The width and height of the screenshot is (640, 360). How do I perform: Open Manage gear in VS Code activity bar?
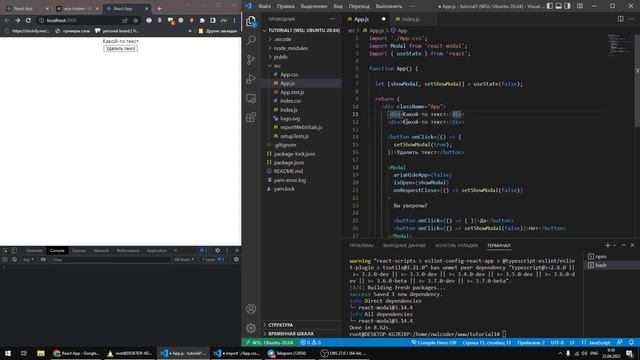[x=251, y=328]
